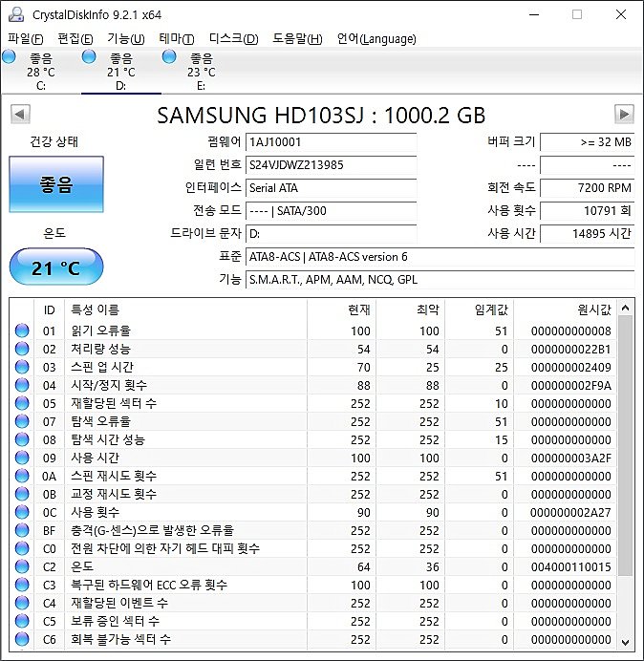
Task: Click status orb for 04 시작/정지 횟수
Action: (x=22, y=385)
